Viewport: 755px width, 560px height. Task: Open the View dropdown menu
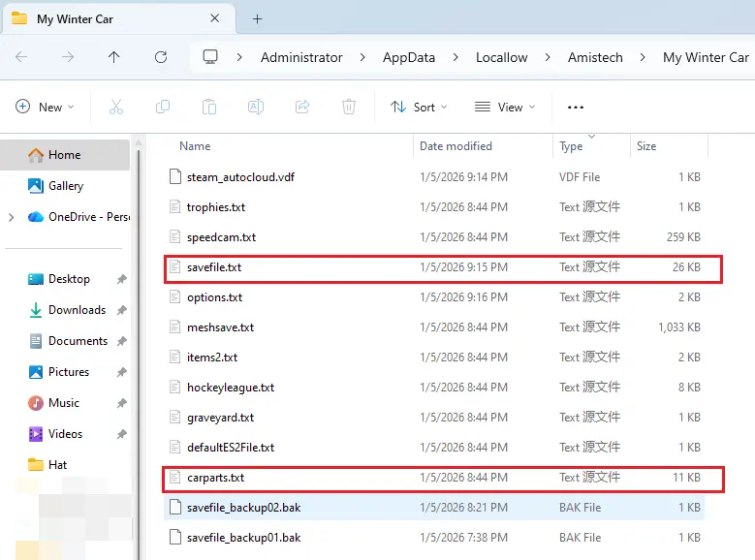pyautogui.click(x=505, y=107)
